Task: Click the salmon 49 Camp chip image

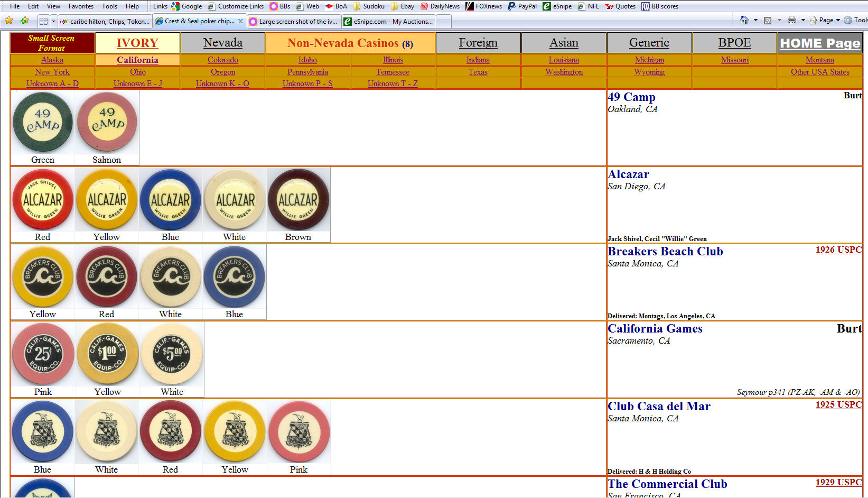Action: pos(107,122)
